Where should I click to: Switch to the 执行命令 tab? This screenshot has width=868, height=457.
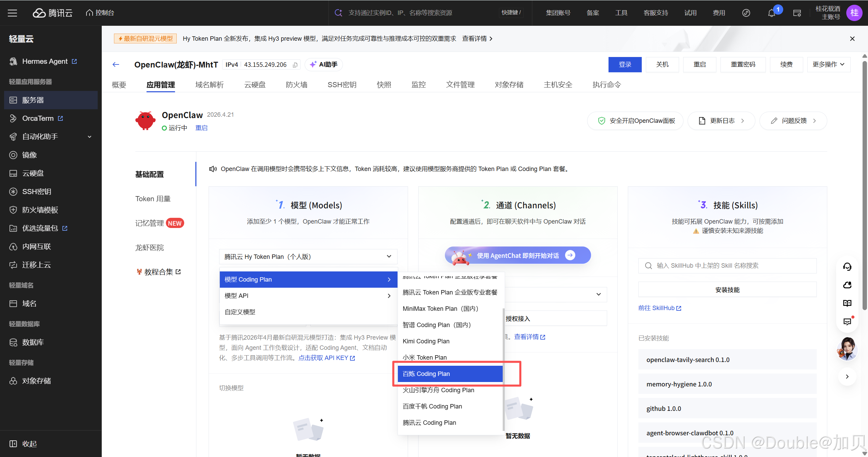click(606, 85)
